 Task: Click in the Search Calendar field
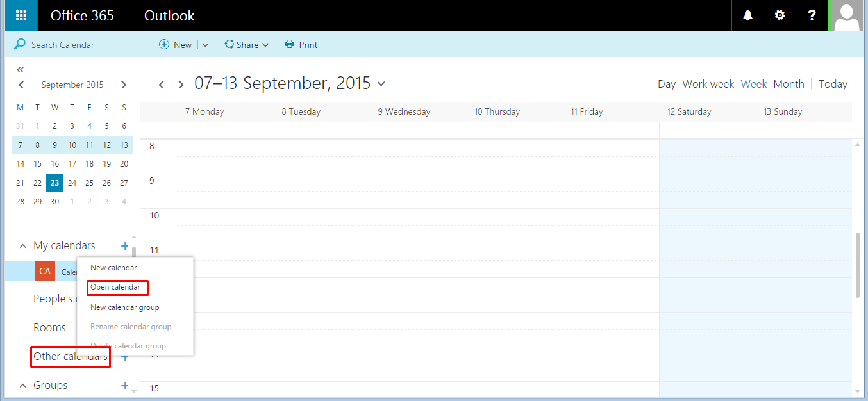72,45
